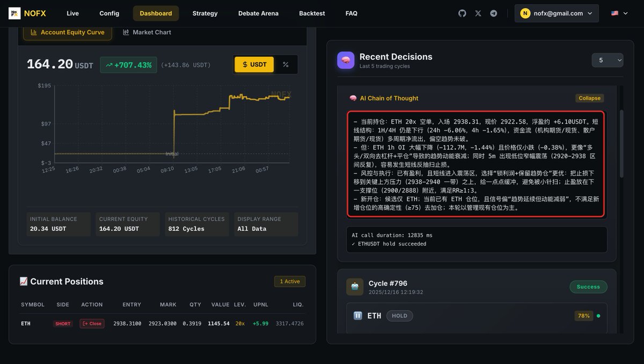This screenshot has width=644, height=364.
Task: Click the Cycle #796 title
Action: point(388,283)
